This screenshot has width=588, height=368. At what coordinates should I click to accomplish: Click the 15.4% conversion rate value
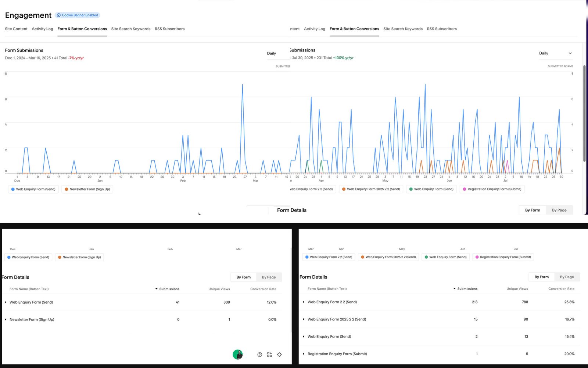570,336
